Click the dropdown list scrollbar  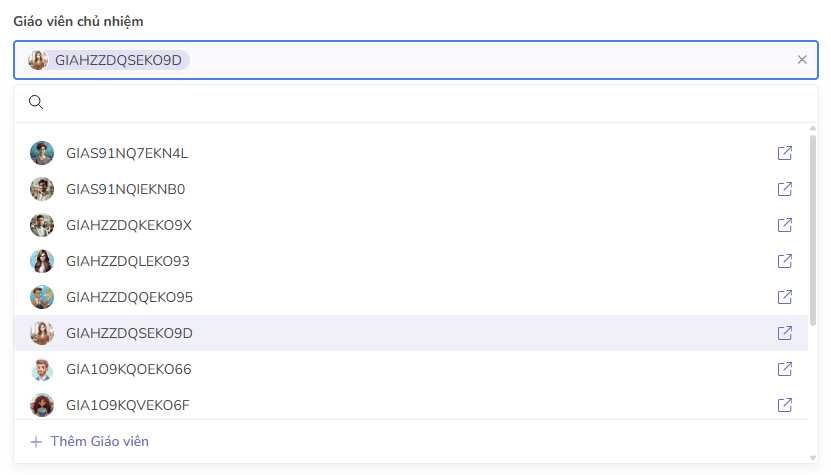[813, 230]
